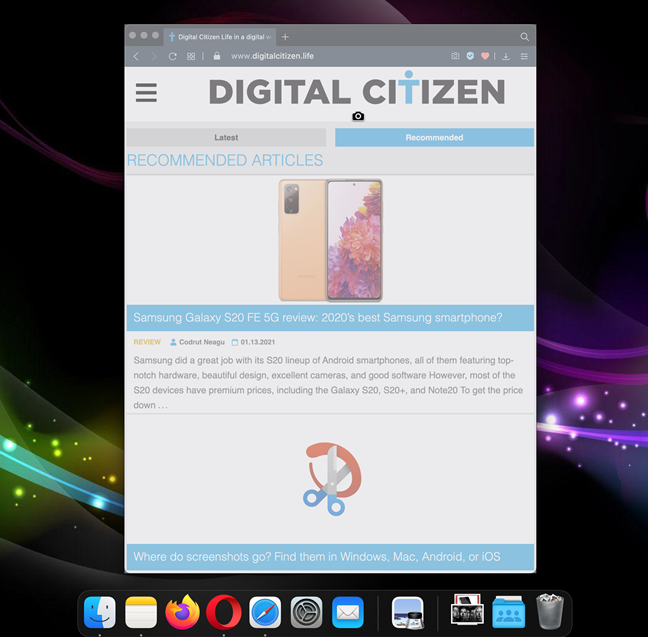
Task: Open Preview app in the Dock
Action: click(408, 612)
